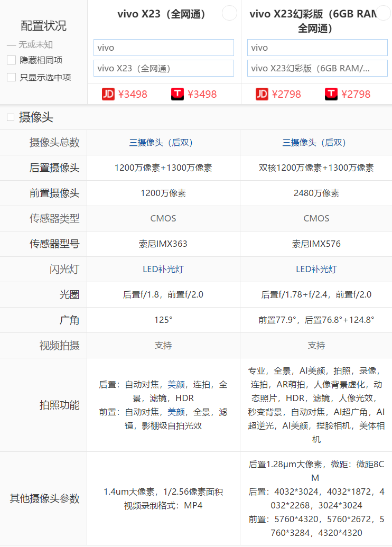This screenshot has height=547, width=392.
Task: Open Tmall price ¥2798 link
Action: (356, 94)
